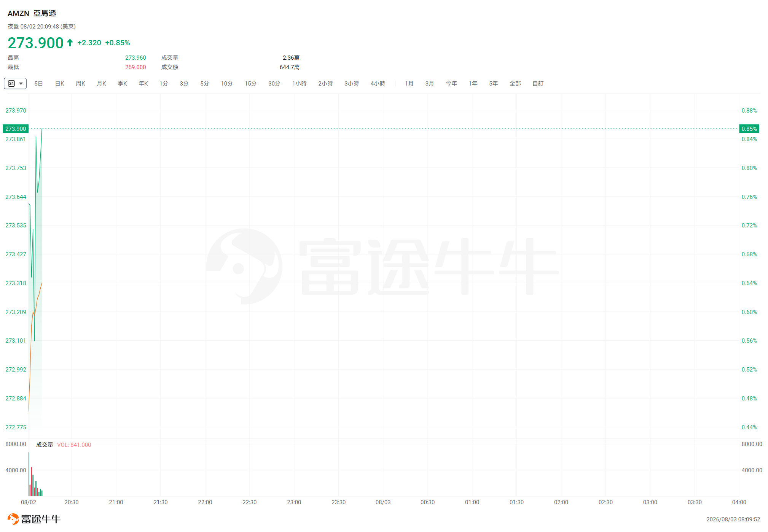This screenshot has width=768, height=532.
Task: Click the 最高 value 273.960
Action: click(x=135, y=58)
